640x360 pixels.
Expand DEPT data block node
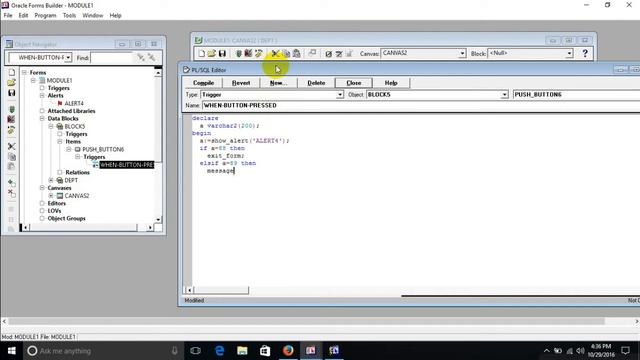point(51,180)
